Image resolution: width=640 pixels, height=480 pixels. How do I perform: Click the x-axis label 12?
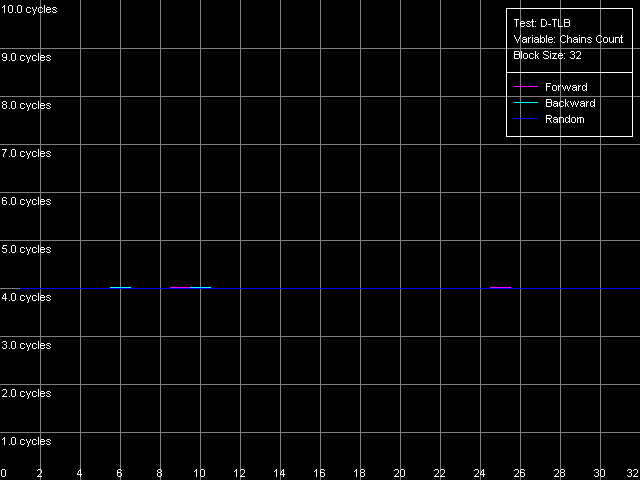coord(239,473)
